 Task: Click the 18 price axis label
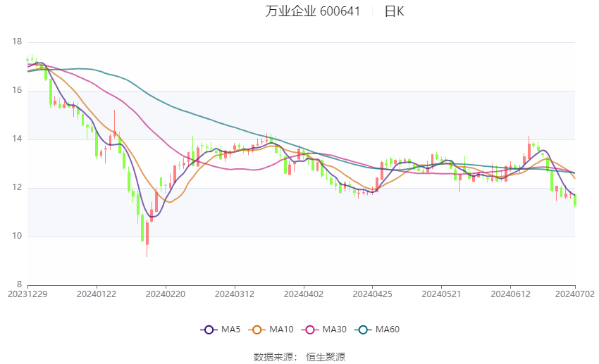point(17,42)
